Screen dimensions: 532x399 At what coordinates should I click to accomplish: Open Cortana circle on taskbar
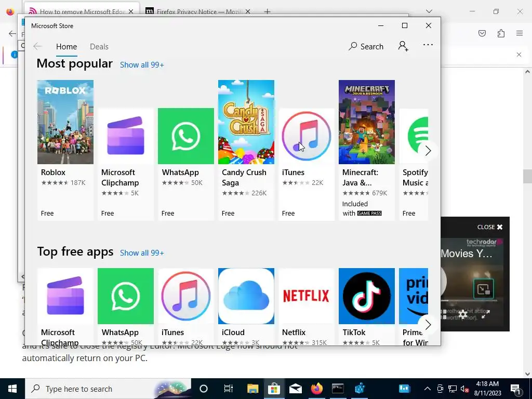(x=204, y=389)
